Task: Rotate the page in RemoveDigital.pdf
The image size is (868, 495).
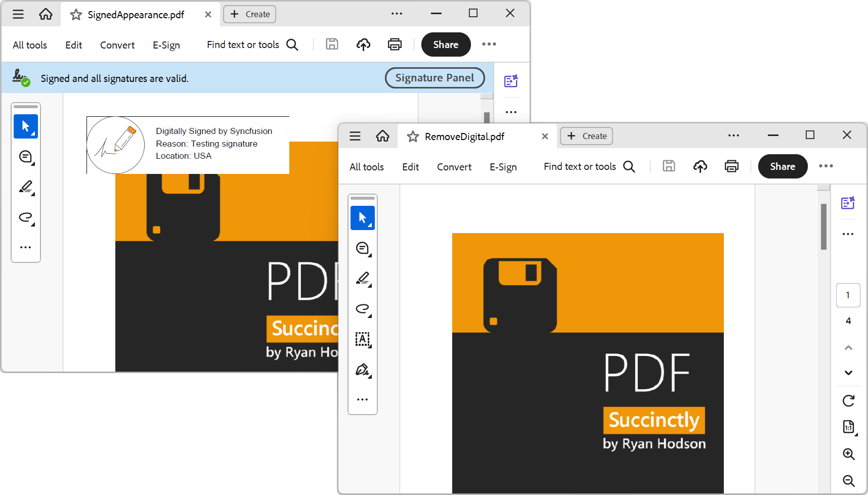Action: [849, 401]
